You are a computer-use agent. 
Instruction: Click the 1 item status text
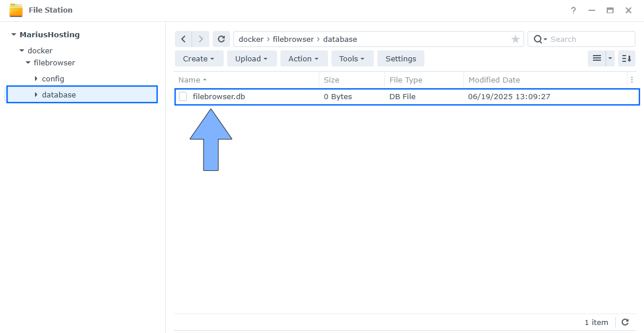click(596, 322)
